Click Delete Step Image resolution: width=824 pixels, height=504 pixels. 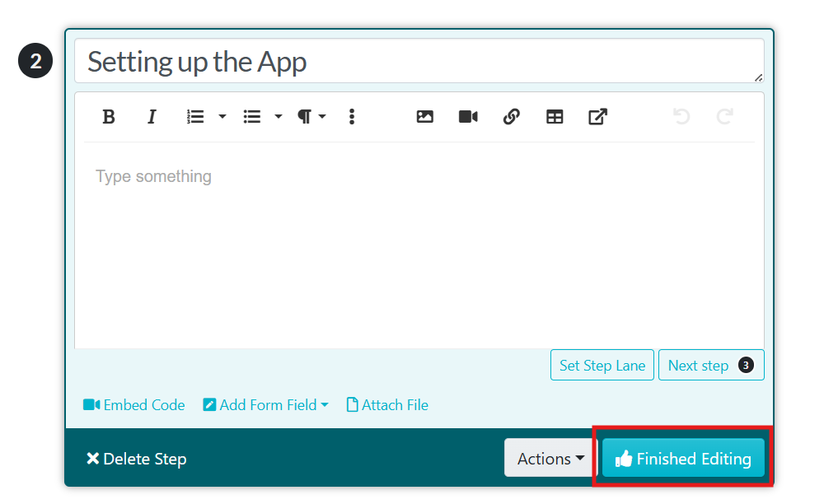click(137, 459)
